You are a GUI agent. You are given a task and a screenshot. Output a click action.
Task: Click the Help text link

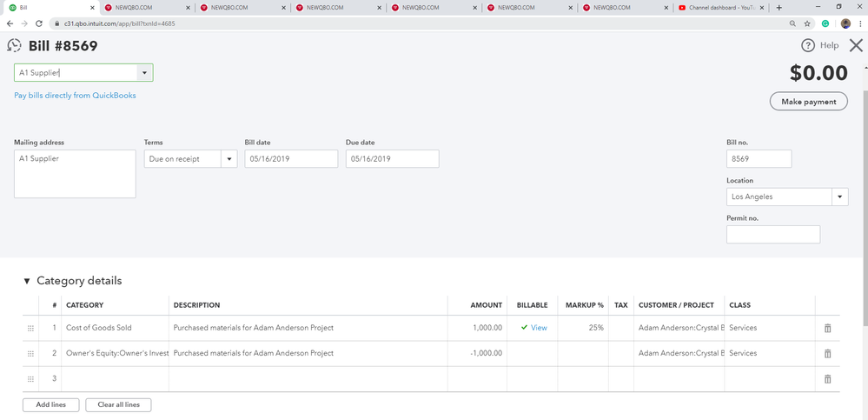pyautogui.click(x=829, y=45)
